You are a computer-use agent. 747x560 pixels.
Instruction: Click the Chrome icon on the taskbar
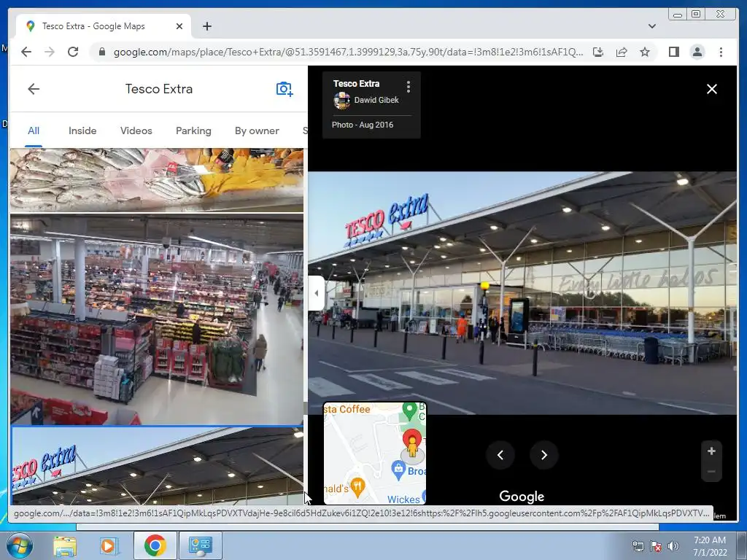tap(155, 545)
